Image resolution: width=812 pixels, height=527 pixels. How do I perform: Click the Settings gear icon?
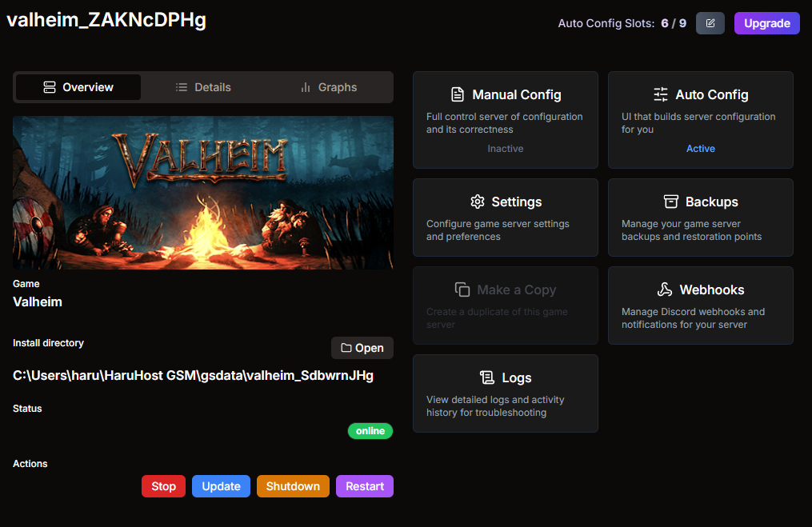477,202
